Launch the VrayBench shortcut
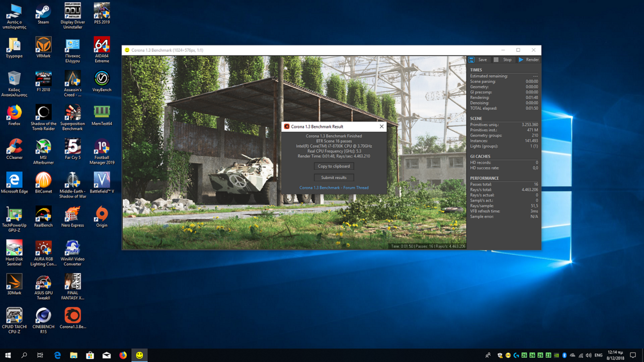Screen dimensions: 644x362 click(x=102, y=81)
